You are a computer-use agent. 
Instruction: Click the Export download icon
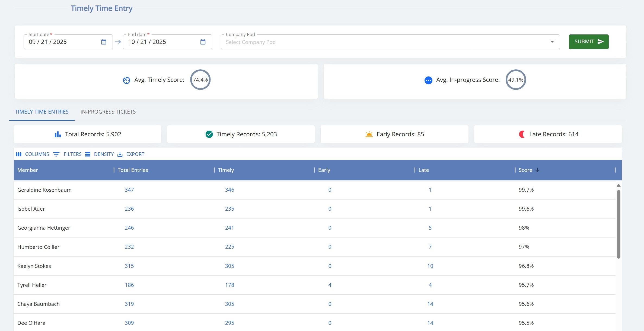(x=120, y=154)
